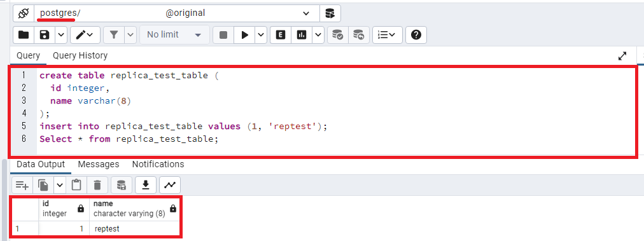This screenshot has height=241, width=644.
Task: Click the delete row trash icon
Action: click(x=97, y=185)
